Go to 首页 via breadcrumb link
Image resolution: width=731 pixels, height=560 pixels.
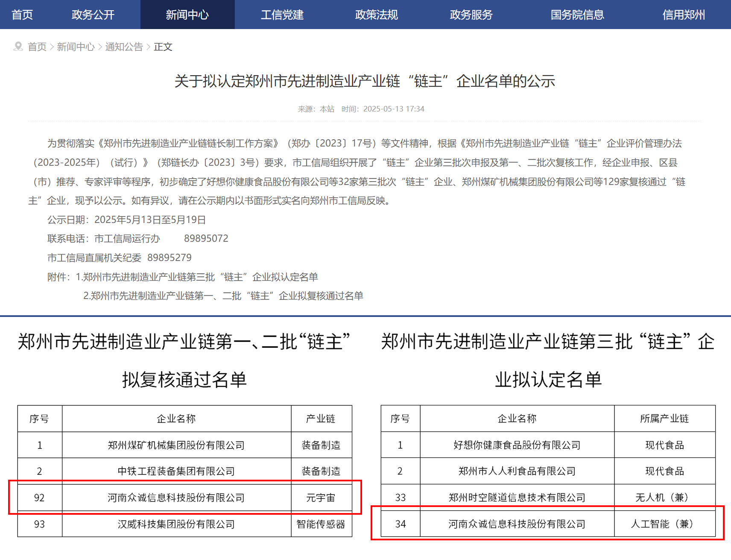[37, 47]
